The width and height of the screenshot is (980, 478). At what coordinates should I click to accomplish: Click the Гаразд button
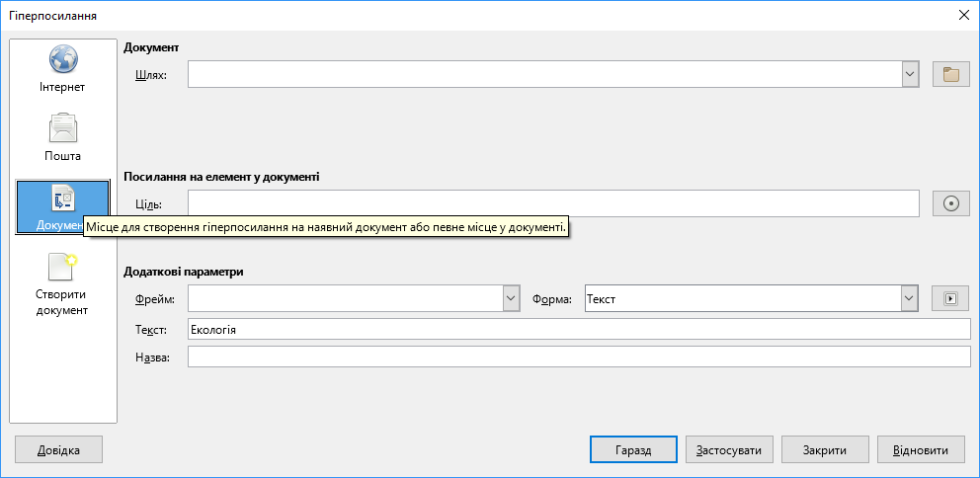pyautogui.click(x=633, y=450)
